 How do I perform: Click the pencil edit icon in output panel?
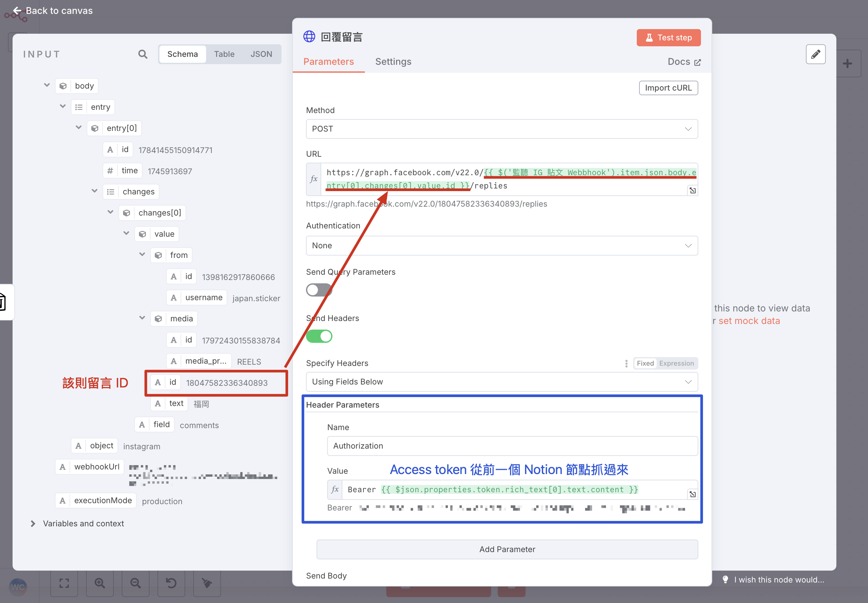click(x=815, y=54)
